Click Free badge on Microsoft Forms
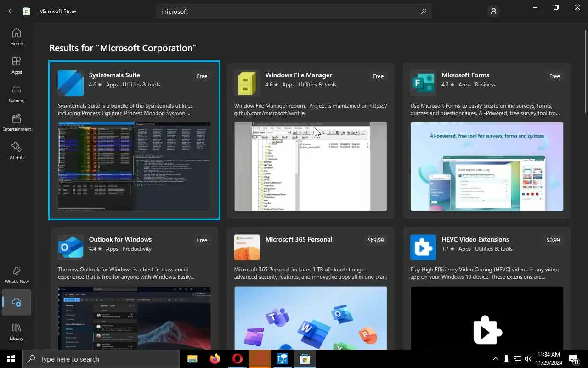 pos(554,76)
